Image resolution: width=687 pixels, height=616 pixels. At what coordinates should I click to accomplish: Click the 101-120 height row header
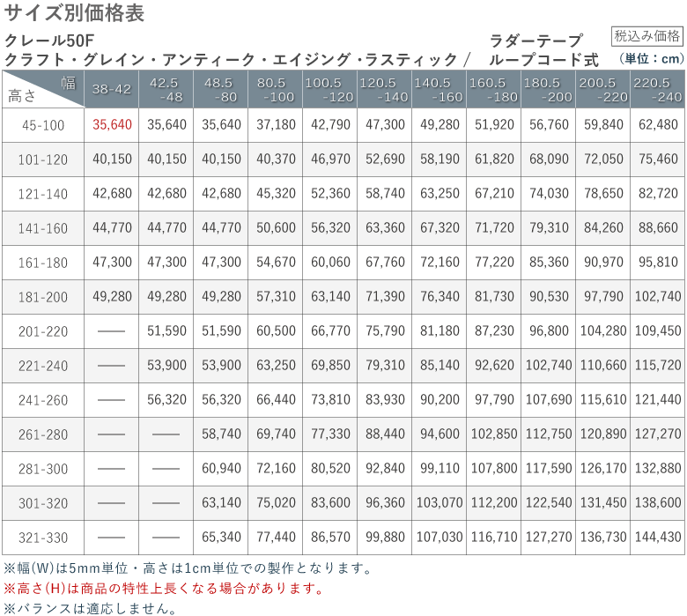(x=43, y=160)
